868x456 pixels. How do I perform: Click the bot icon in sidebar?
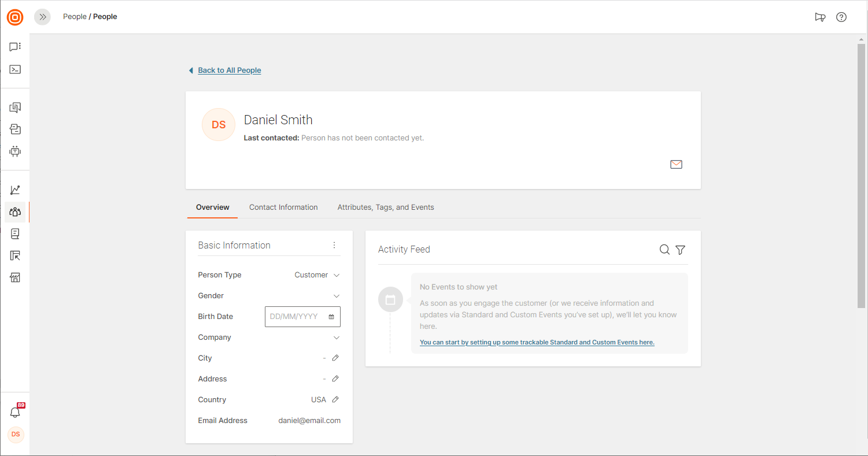(15, 151)
